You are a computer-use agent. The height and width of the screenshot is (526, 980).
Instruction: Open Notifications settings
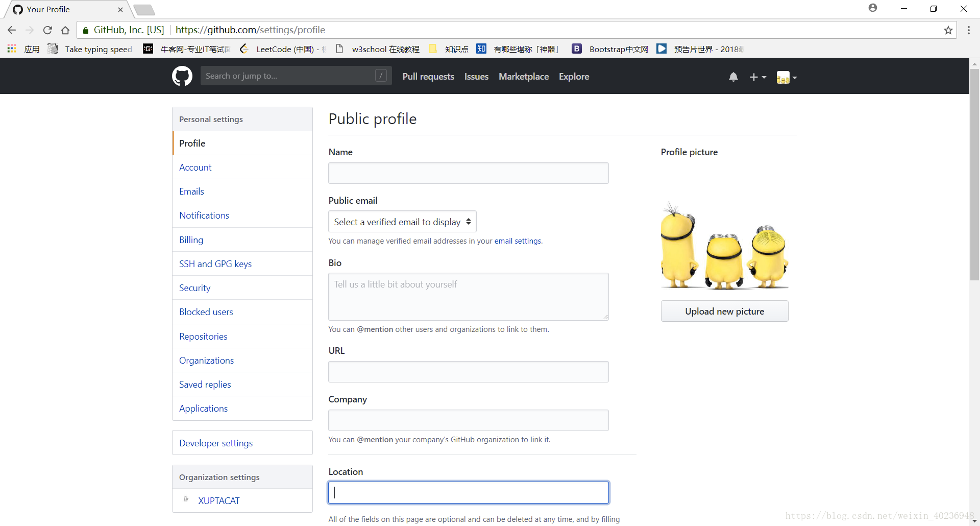(242, 215)
